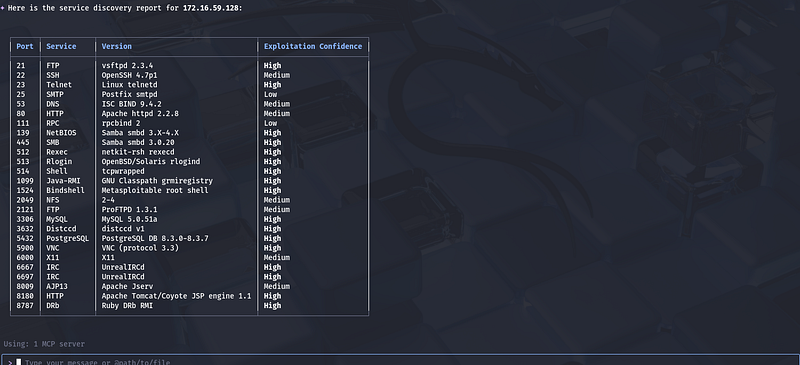Select port number 6667
Image resolution: width=800 pixels, height=365 pixels.
[x=25, y=267]
